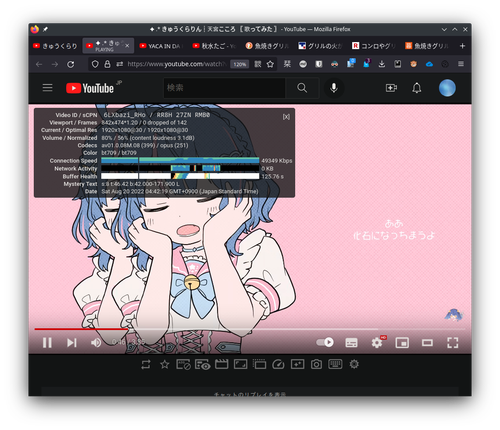Click the video filters sparkle icon
Image resolution: width=500 pixels, height=430 pixels.
pyautogui.click(x=297, y=364)
